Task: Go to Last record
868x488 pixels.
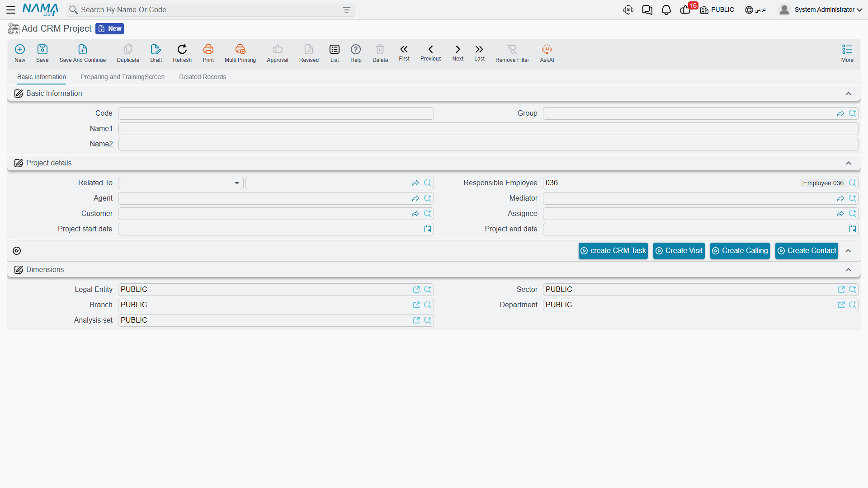Action: click(479, 53)
